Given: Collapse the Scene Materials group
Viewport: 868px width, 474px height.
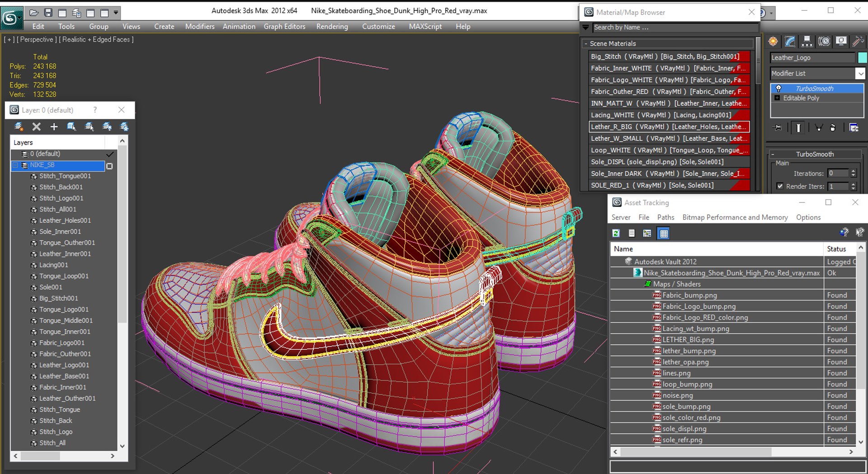Looking at the screenshot, I should (586, 44).
